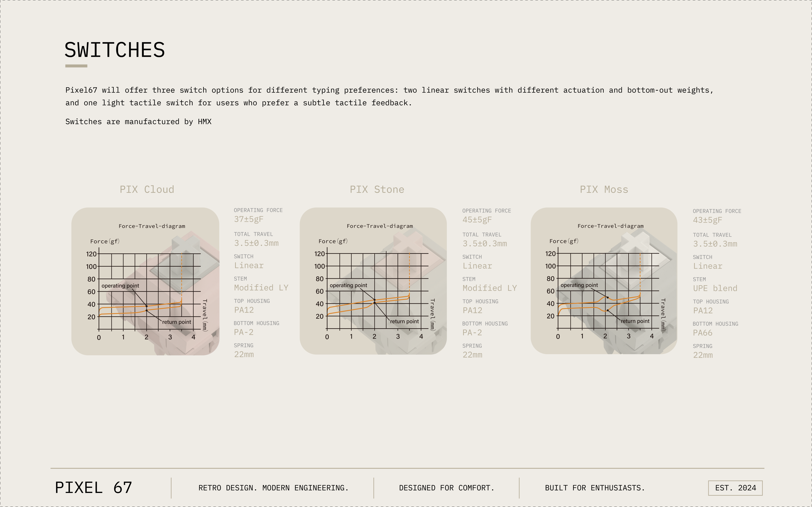Viewport: 812px width, 507px height.
Task: Click the UPE blend stem value
Action: (x=715, y=288)
